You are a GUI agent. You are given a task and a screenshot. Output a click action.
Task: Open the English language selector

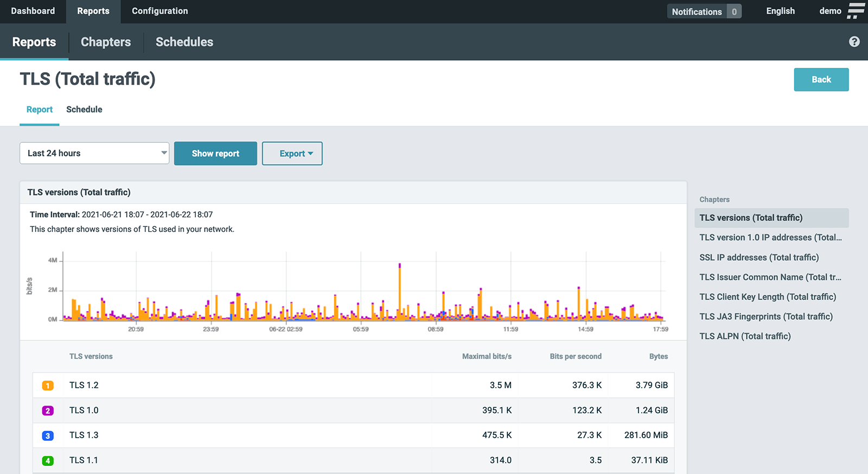click(x=780, y=11)
